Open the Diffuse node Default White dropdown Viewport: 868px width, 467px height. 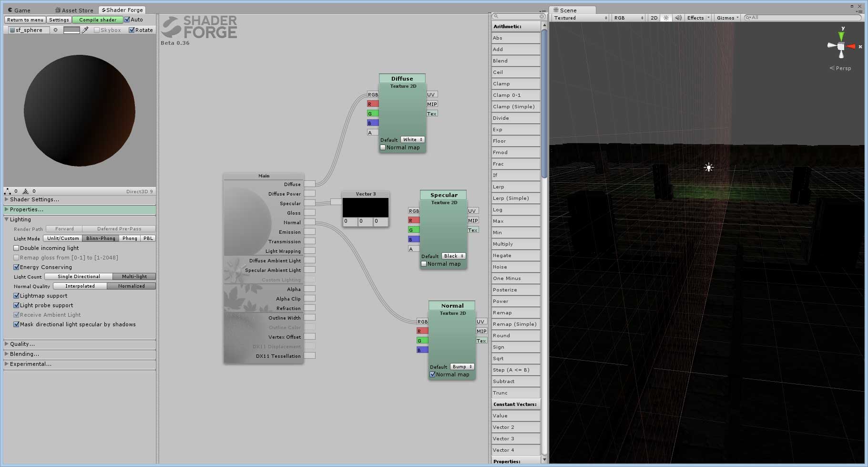click(x=412, y=140)
